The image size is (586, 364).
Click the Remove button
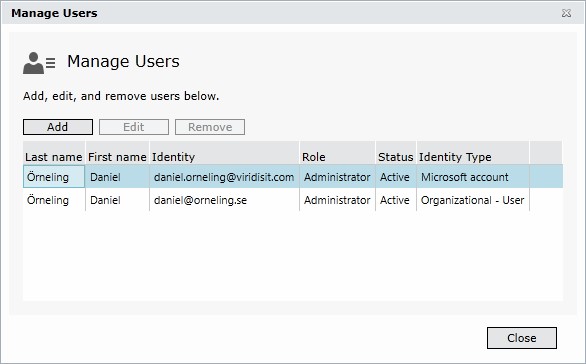[x=210, y=127]
